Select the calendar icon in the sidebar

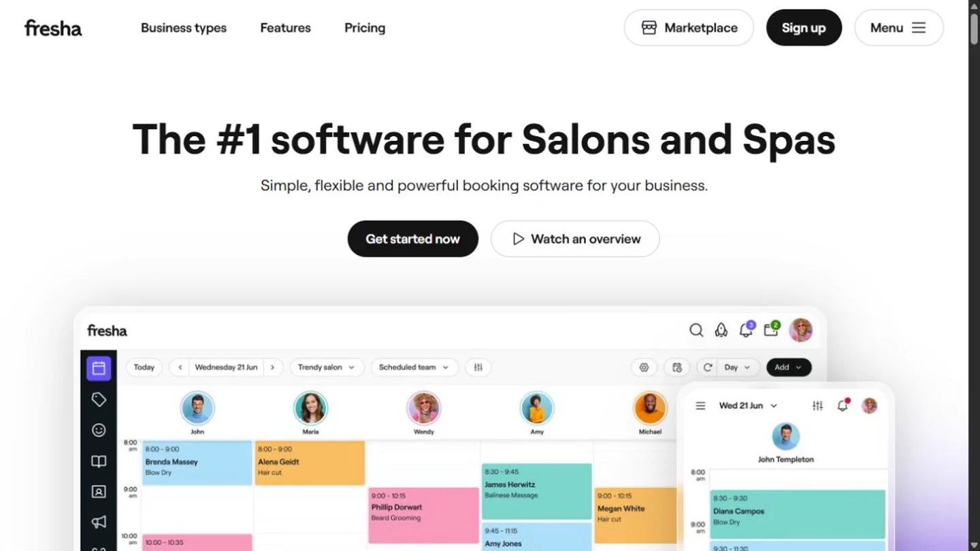point(99,368)
